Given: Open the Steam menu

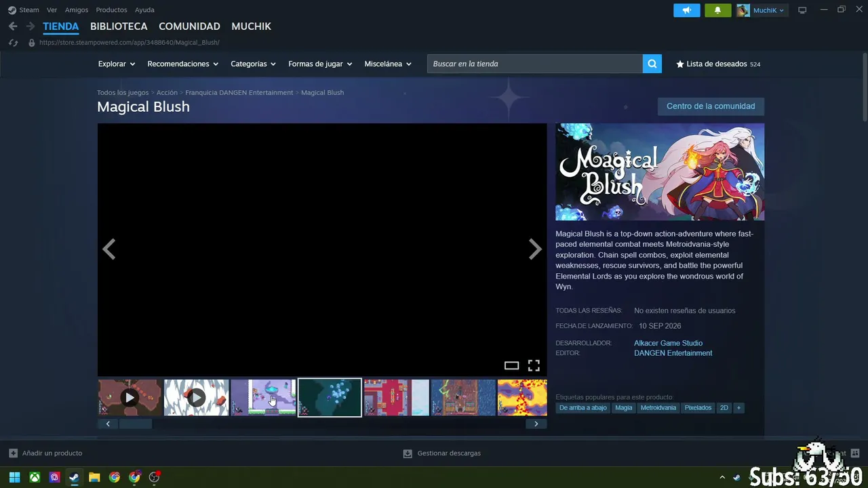Looking at the screenshot, I should [29, 10].
